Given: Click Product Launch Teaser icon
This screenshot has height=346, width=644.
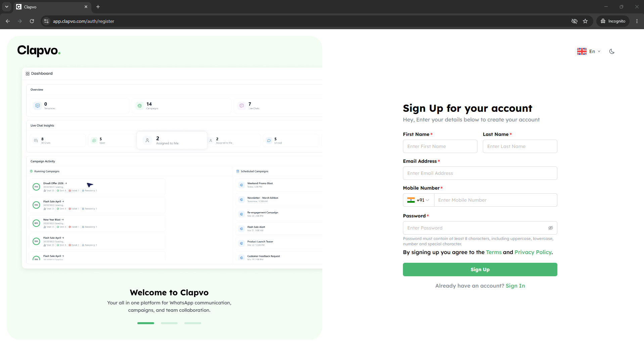Looking at the screenshot, I should click(x=241, y=243).
